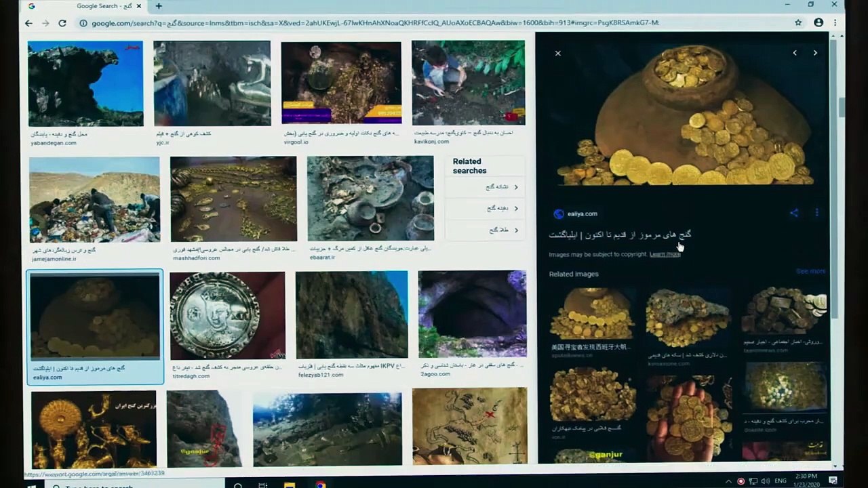Open a new browser tab

(x=159, y=6)
